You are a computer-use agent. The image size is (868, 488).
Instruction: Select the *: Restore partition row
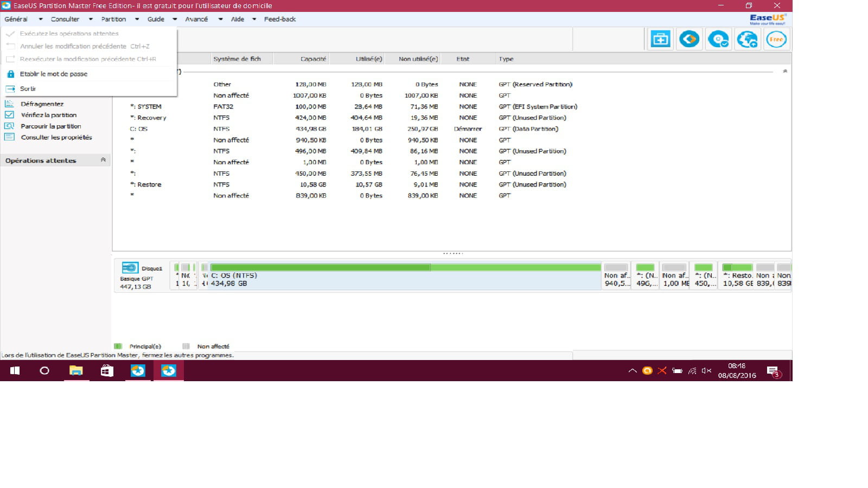tap(451, 184)
